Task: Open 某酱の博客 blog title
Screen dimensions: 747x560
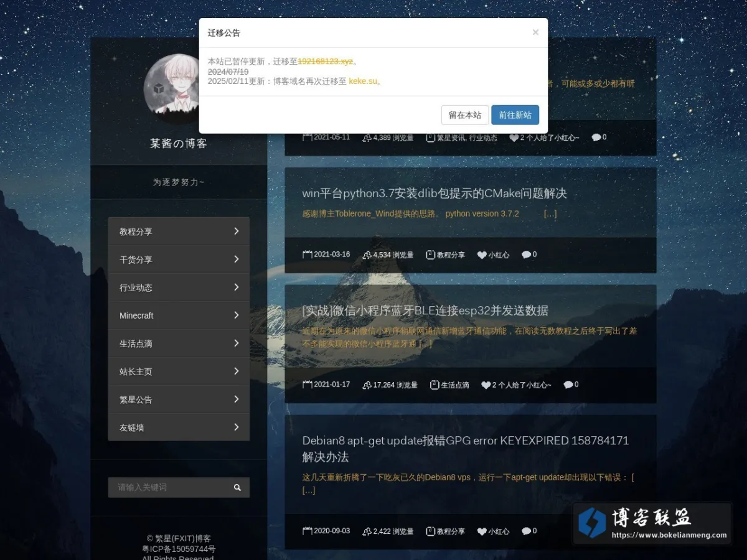Action: pyautogui.click(x=179, y=144)
